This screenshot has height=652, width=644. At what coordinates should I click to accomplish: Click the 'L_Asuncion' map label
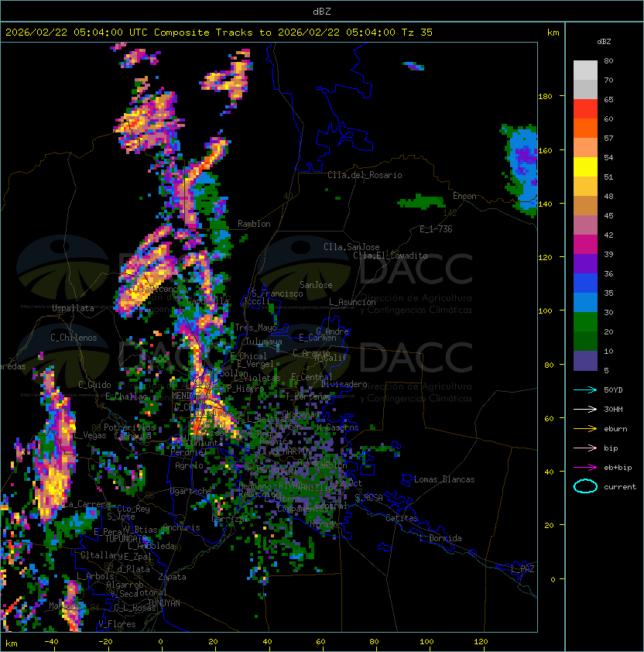(352, 302)
